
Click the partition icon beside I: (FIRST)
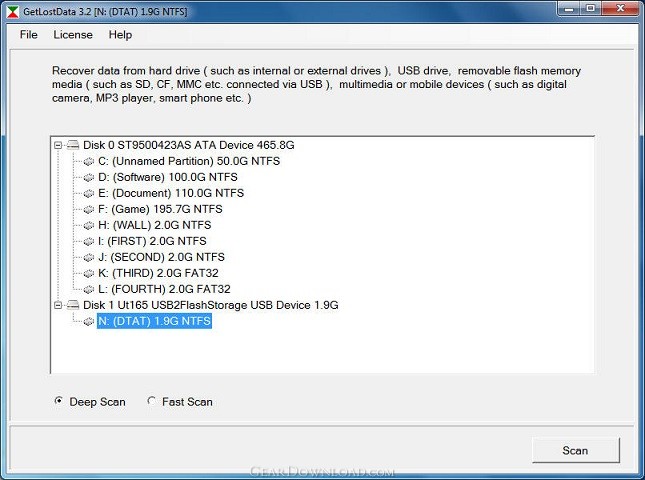point(88,241)
